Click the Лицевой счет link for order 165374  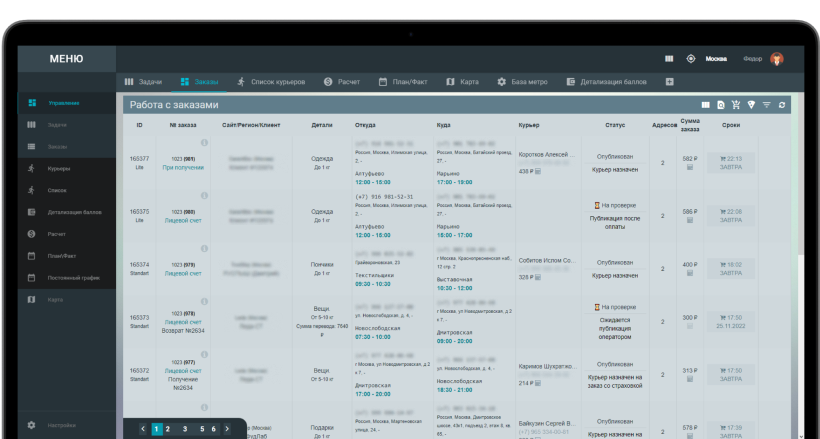pos(183,274)
